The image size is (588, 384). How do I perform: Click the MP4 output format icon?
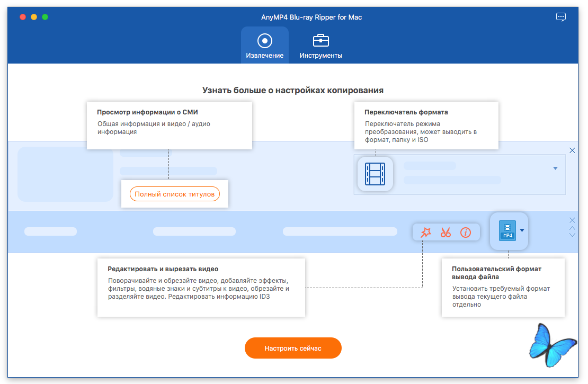(x=507, y=230)
